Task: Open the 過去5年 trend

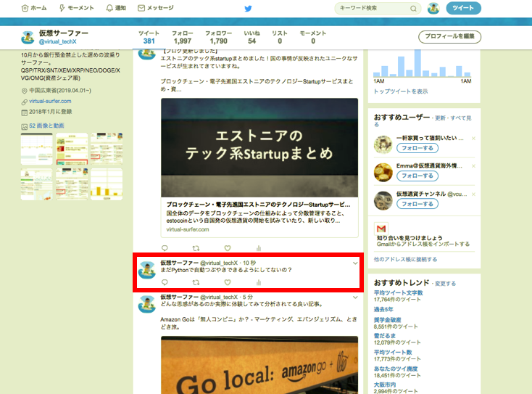Action: [383, 309]
